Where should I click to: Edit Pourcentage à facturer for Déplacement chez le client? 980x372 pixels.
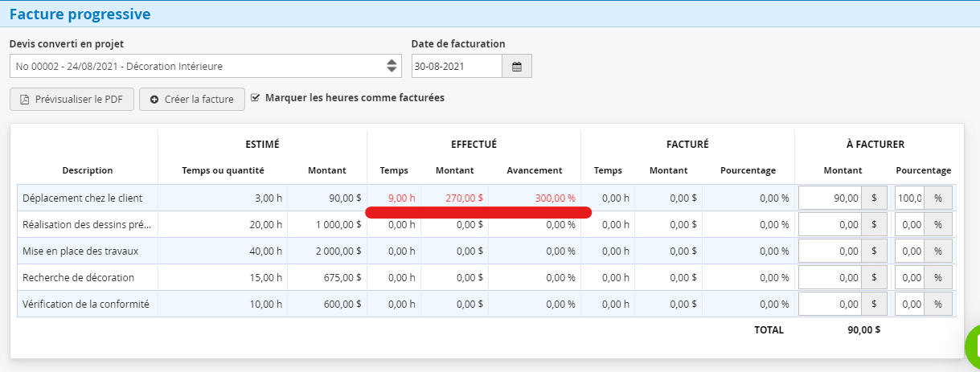click(909, 198)
